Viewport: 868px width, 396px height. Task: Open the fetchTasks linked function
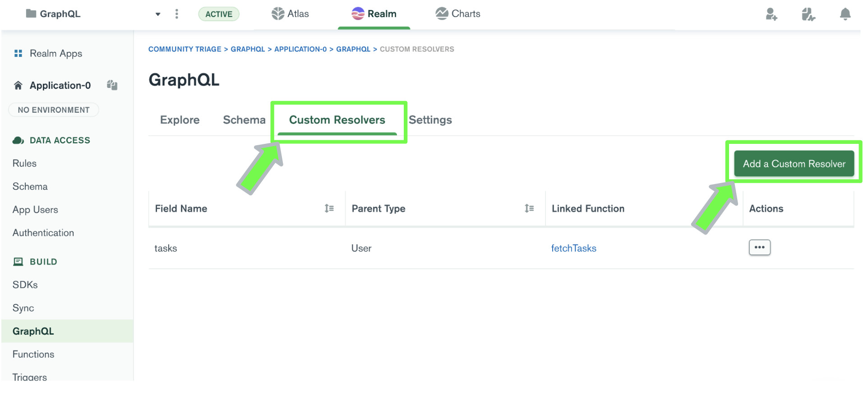point(573,248)
